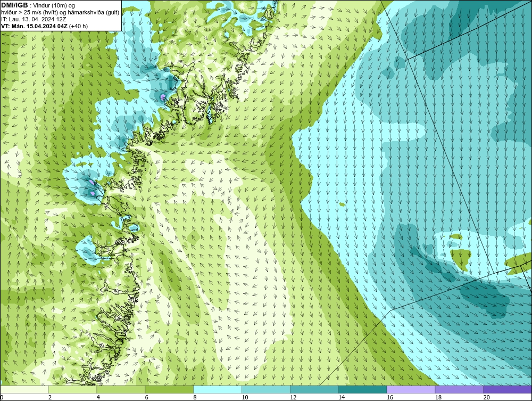532x401 pixels.
Task: Click the '14' scale label
Action: pyautogui.click(x=342, y=397)
